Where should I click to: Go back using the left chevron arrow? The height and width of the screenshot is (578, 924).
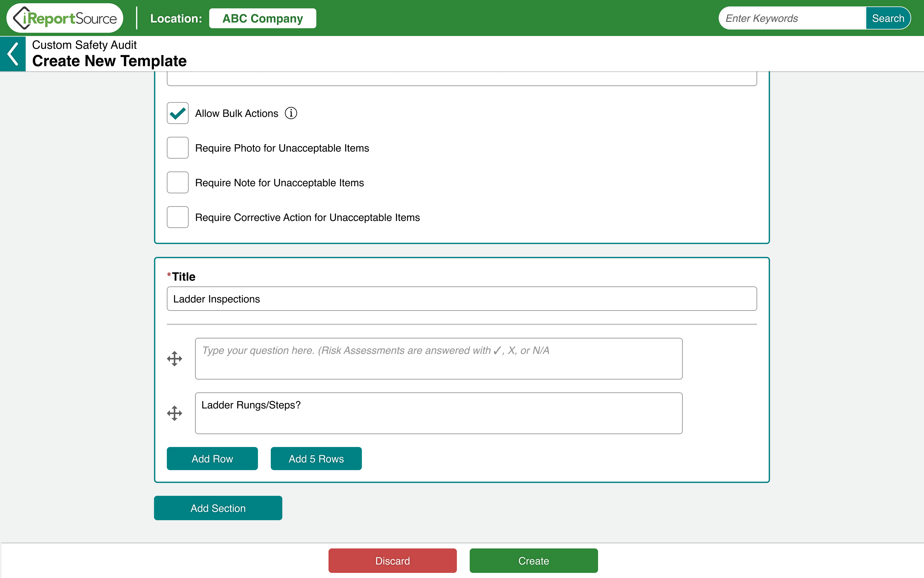(13, 54)
